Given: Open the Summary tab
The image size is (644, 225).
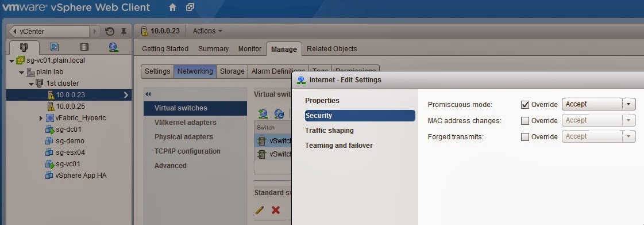Looking at the screenshot, I should coord(213,48).
